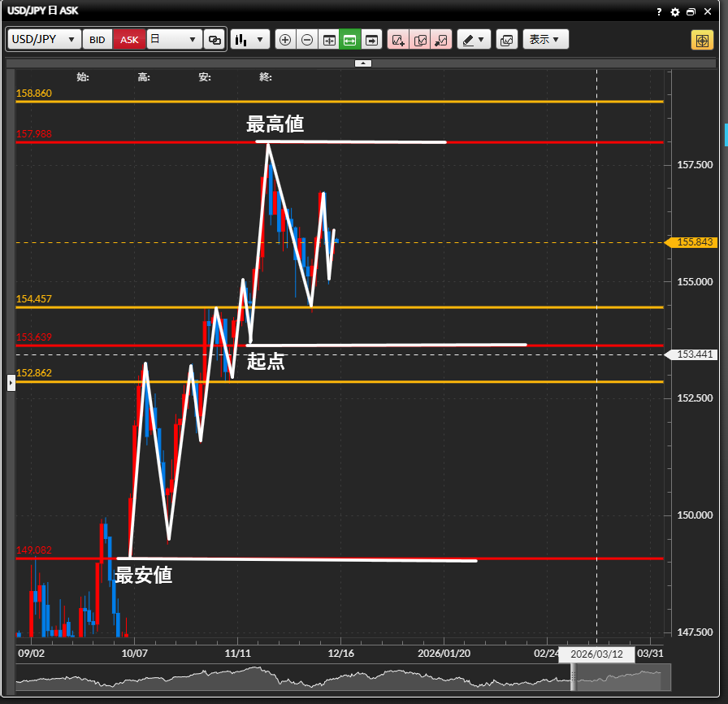Click the zoom out (minus) chart button
This screenshot has width=728, height=704.
click(307, 40)
